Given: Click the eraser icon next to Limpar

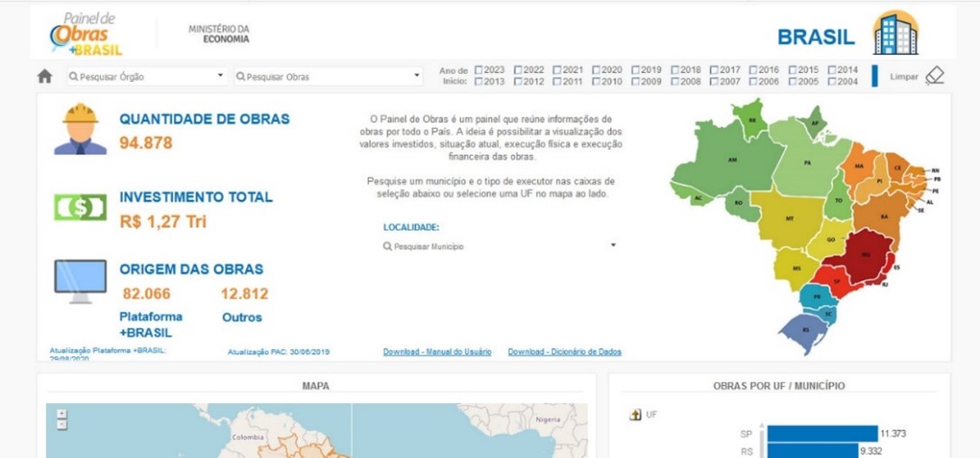Looking at the screenshot, I should (935, 76).
